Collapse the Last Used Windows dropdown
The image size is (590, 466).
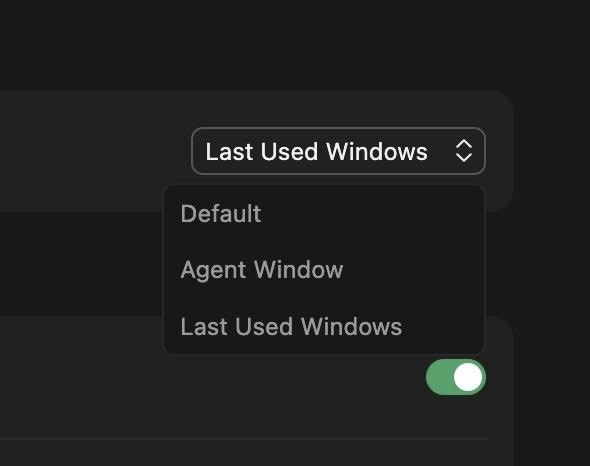(338, 151)
